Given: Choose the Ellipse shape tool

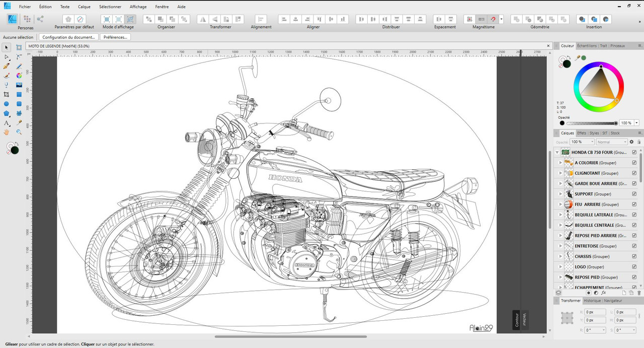Looking at the screenshot, I should [7, 104].
